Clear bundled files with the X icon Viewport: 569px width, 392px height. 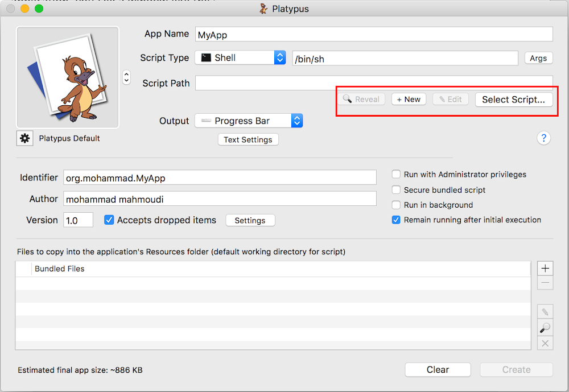pos(545,343)
